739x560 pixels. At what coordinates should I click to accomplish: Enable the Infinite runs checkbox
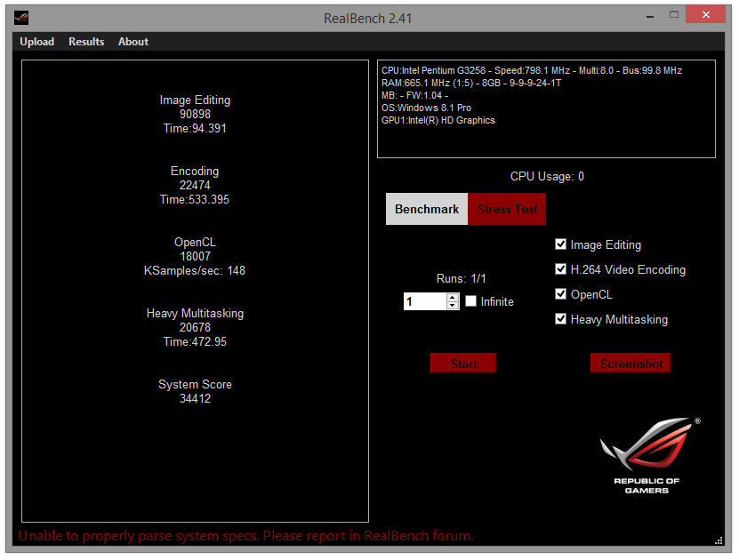click(x=470, y=301)
